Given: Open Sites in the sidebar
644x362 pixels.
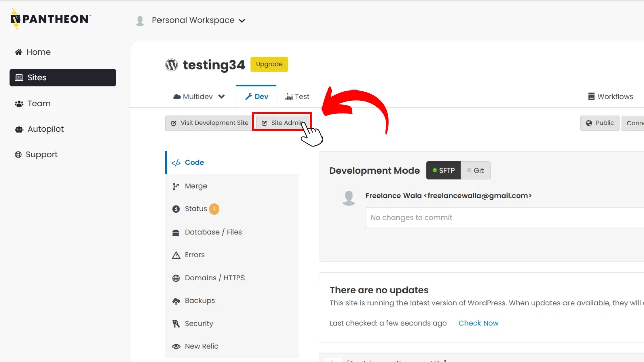Looking at the screenshot, I should 63,78.
